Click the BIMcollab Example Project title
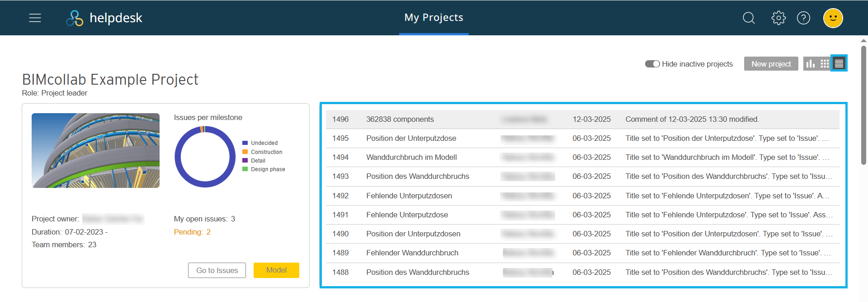Viewport: 868px width, 302px height. coord(110,80)
